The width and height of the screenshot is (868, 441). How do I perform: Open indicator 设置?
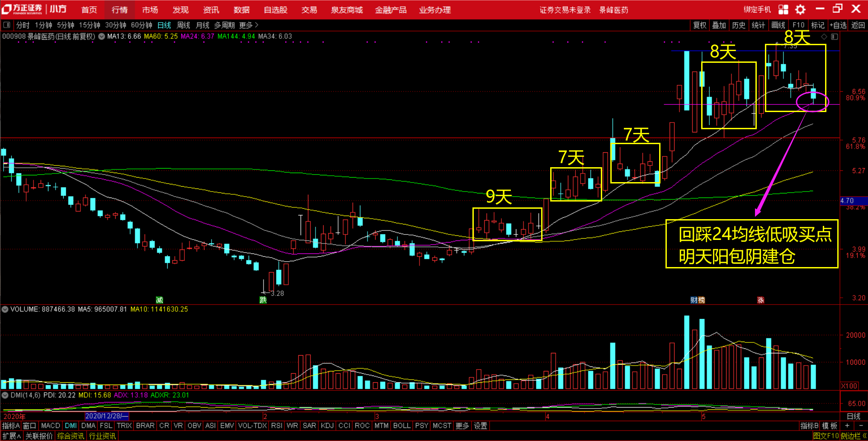pyautogui.click(x=481, y=426)
